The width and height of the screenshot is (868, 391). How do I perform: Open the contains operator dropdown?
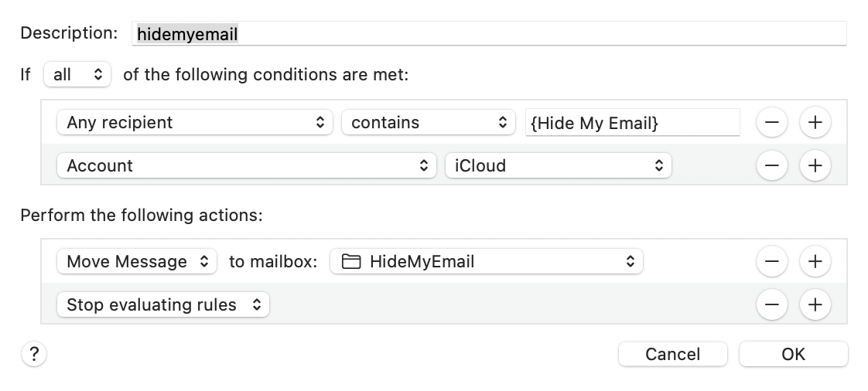tap(428, 122)
